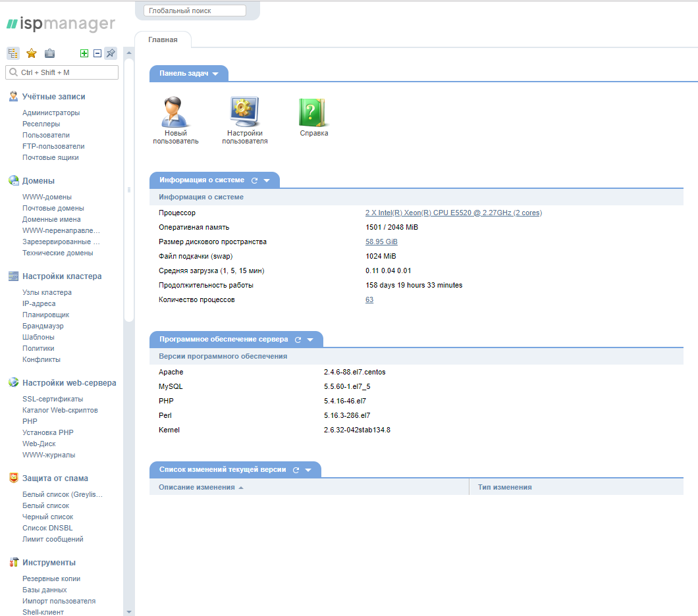Image resolution: width=698 pixels, height=616 pixels.
Task: Open Список DNSBL menu link
Action: coord(47,528)
